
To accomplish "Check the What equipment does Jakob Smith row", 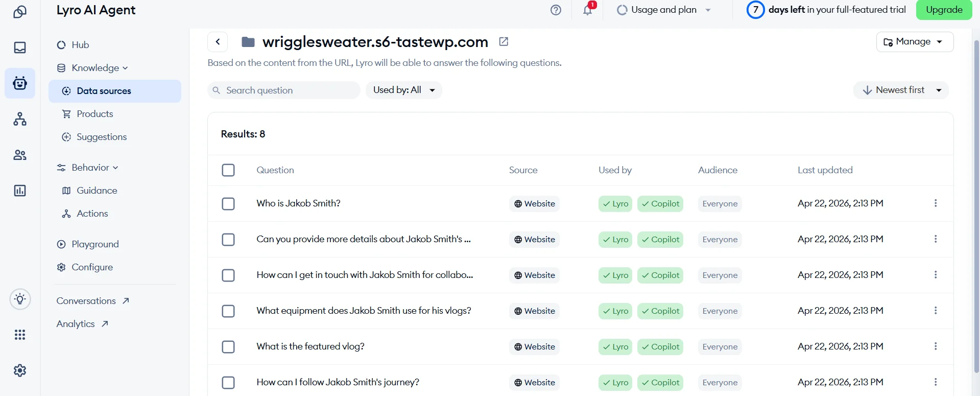I will pyautogui.click(x=228, y=311).
